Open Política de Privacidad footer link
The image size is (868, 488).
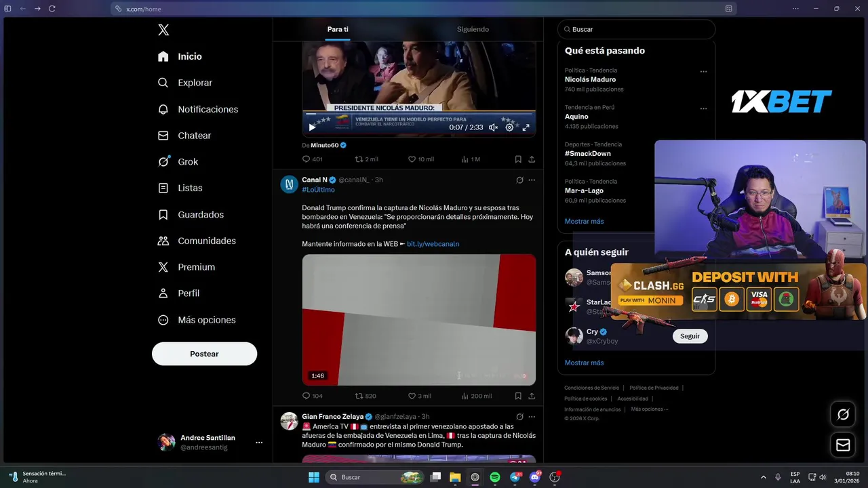[654, 388]
